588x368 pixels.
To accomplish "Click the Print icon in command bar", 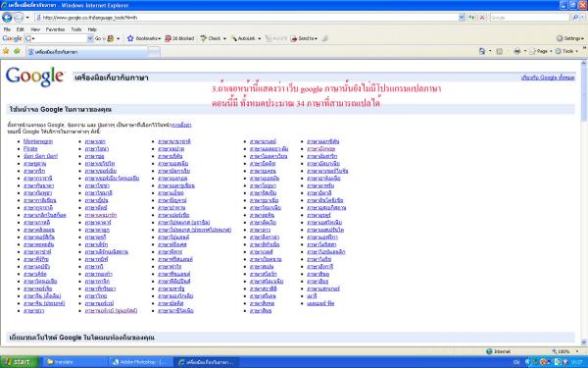I will [x=517, y=51].
